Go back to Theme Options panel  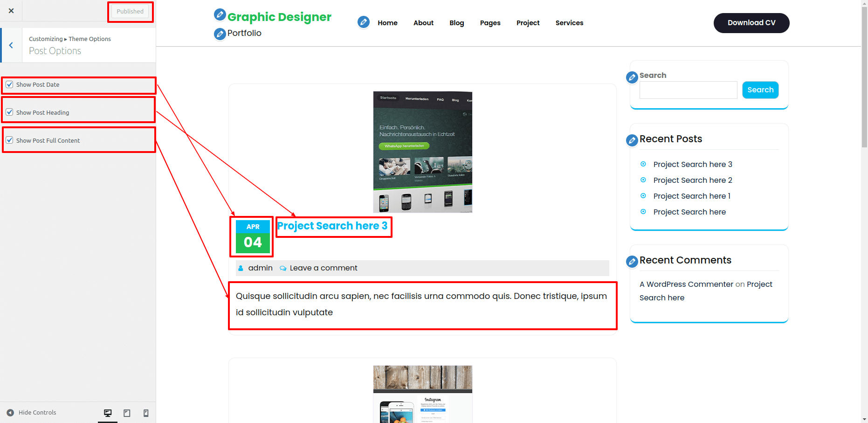point(11,45)
